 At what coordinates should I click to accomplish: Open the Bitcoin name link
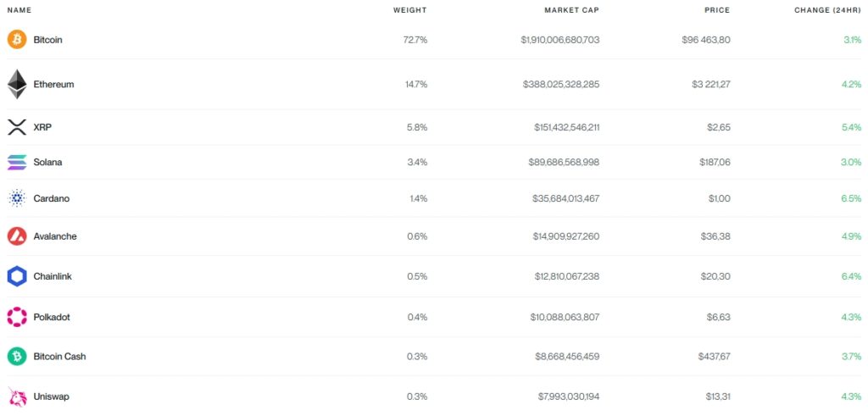tap(47, 40)
